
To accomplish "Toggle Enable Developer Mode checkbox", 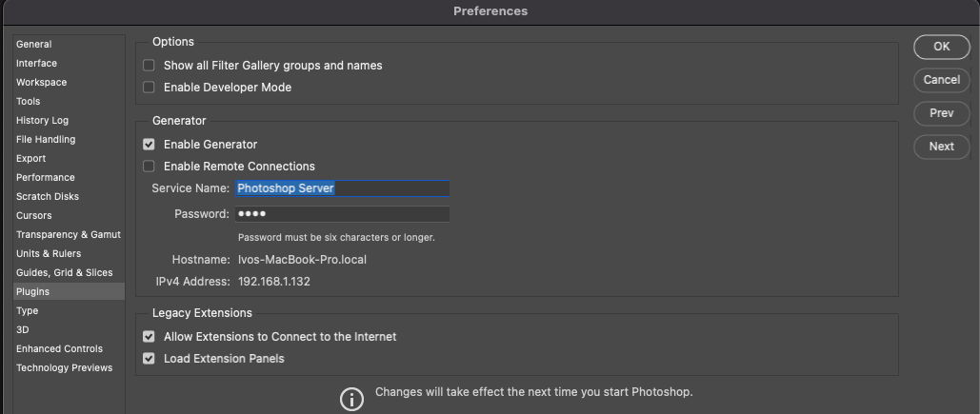I will (149, 88).
